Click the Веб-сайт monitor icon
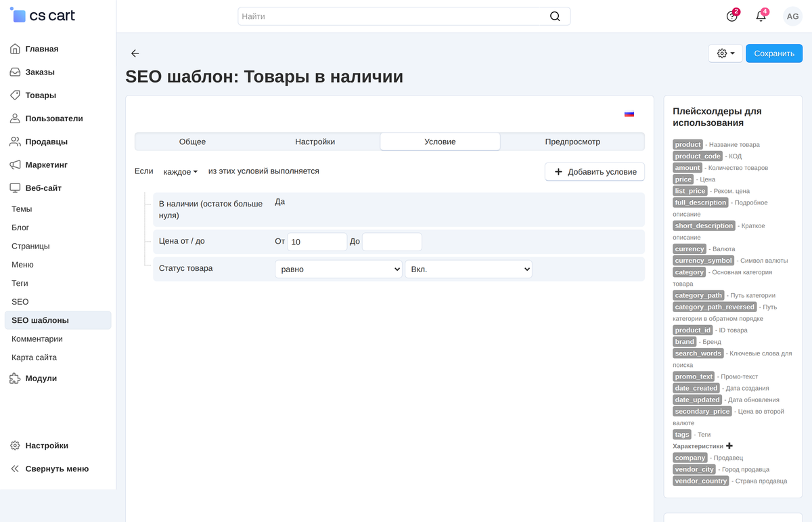Image resolution: width=812 pixels, height=522 pixels. pyautogui.click(x=15, y=188)
